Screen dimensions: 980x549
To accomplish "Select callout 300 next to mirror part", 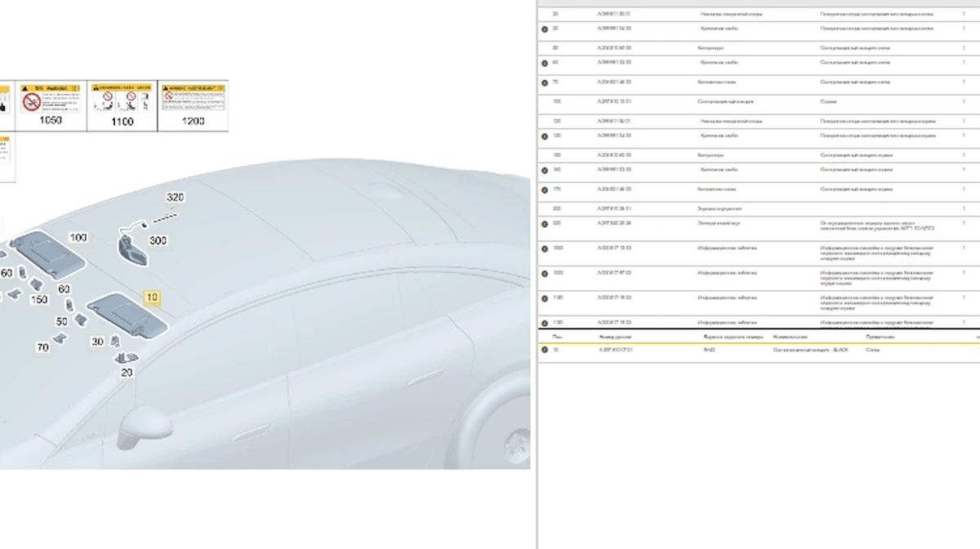I will 158,241.
